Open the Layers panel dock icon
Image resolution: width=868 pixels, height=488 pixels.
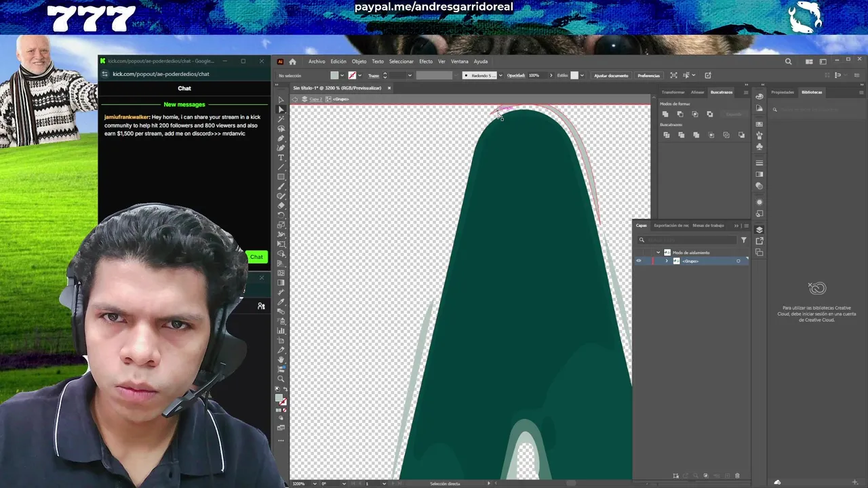[x=759, y=230]
